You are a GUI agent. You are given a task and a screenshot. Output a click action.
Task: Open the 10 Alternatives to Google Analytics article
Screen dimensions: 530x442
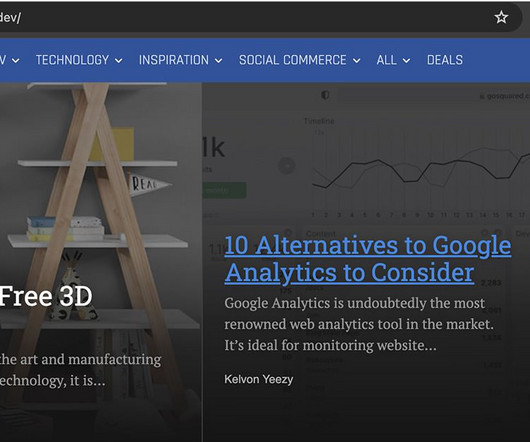[x=368, y=259]
